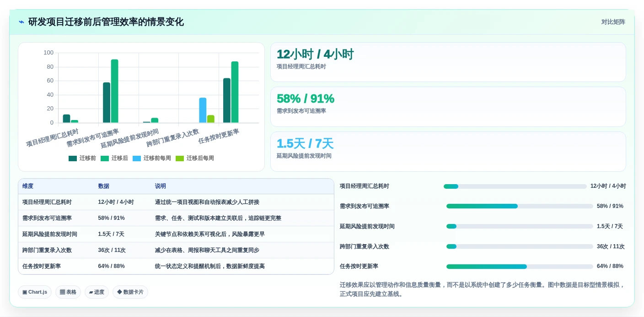Click the lime 迁移后每周 legend swatch
The width and height of the screenshot is (644, 317).
180,158
